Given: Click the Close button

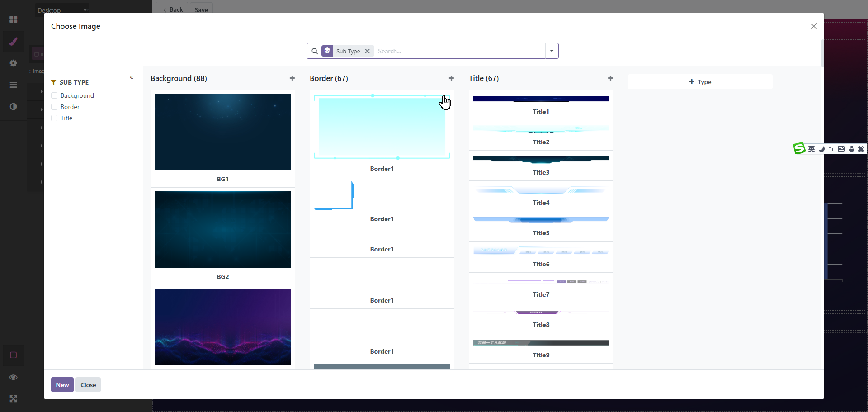Looking at the screenshot, I should pyautogui.click(x=88, y=385).
